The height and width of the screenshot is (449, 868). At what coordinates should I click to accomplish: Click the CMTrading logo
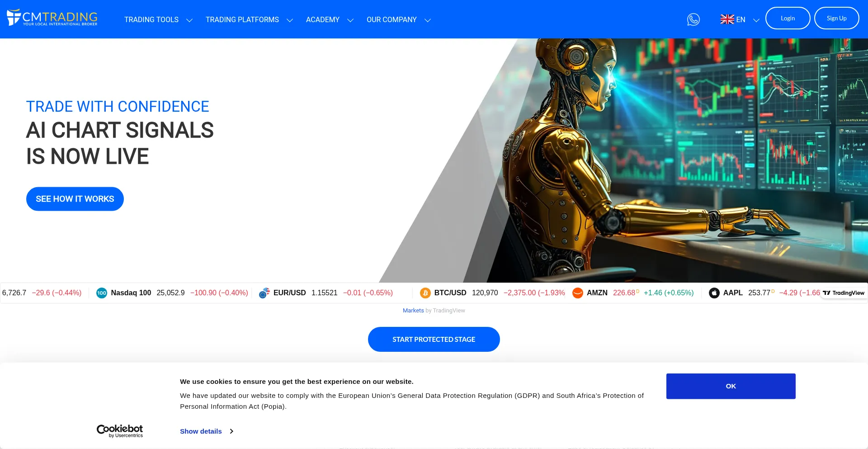(52, 18)
